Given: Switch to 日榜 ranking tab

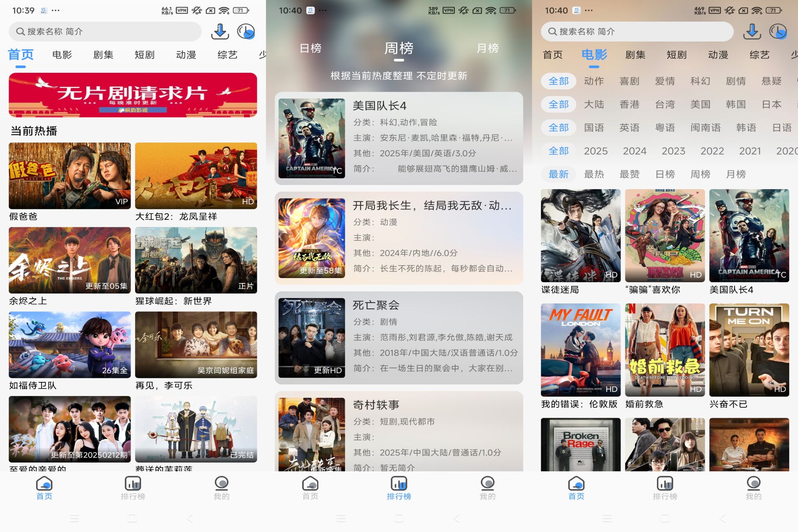Looking at the screenshot, I should 310,48.
